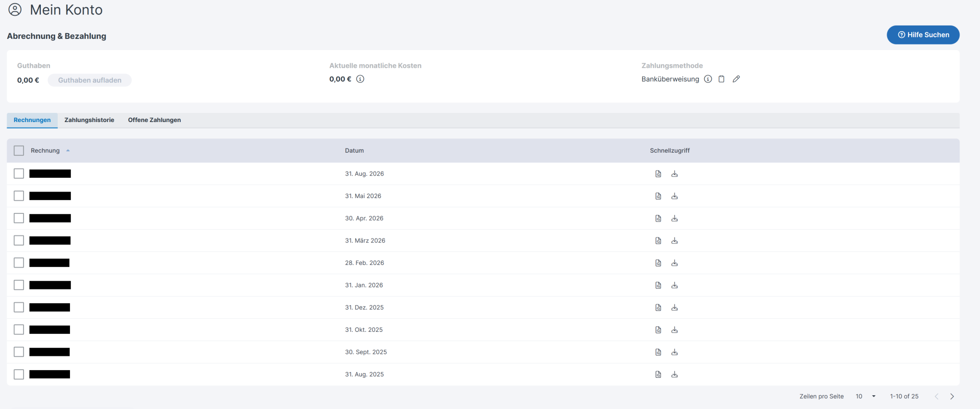Download invoice dated 31. März 2026
This screenshot has height=409, width=980.
pyautogui.click(x=675, y=240)
